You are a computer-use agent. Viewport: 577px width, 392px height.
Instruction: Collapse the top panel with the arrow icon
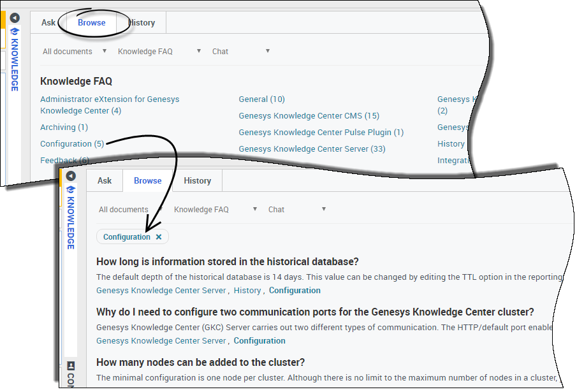pos(15,18)
